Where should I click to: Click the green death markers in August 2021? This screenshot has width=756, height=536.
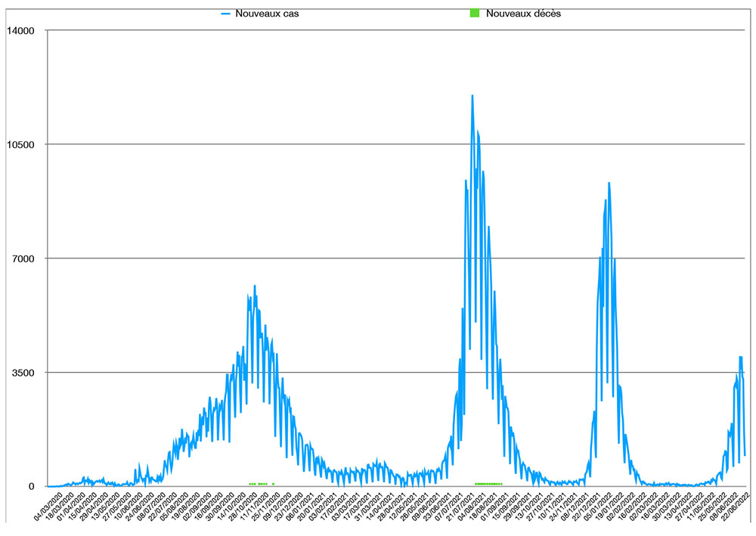pos(488,484)
